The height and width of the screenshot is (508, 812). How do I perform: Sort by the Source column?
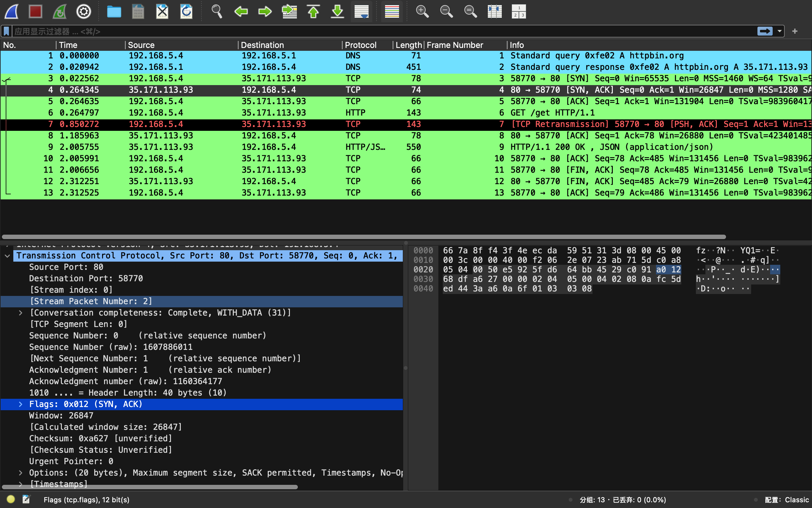pyautogui.click(x=181, y=45)
